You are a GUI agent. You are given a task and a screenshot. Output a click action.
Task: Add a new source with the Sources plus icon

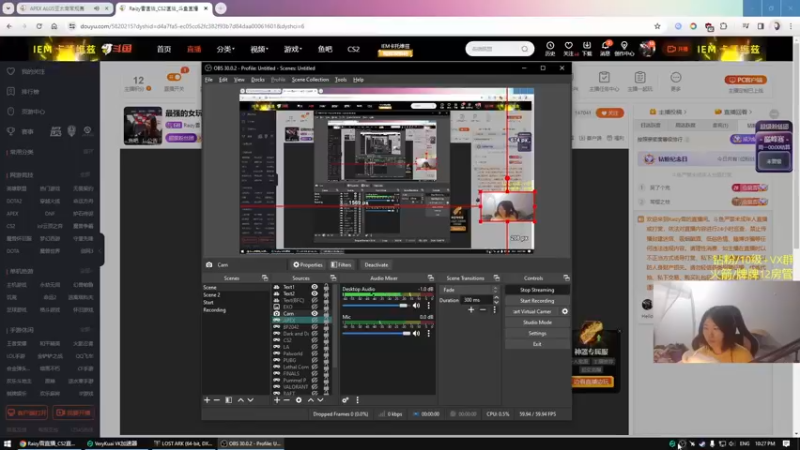[x=277, y=400]
